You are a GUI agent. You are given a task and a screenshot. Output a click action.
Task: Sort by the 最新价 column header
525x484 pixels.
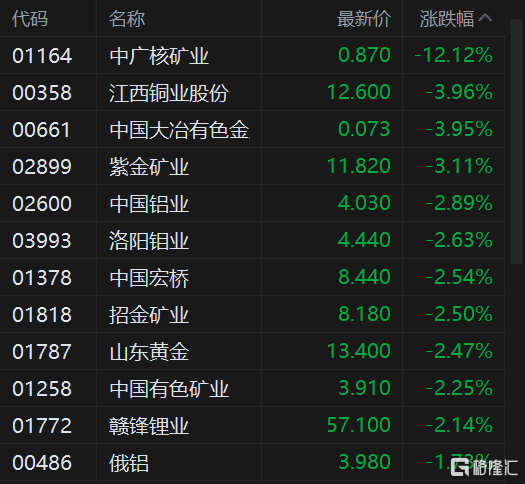(364, 18)
